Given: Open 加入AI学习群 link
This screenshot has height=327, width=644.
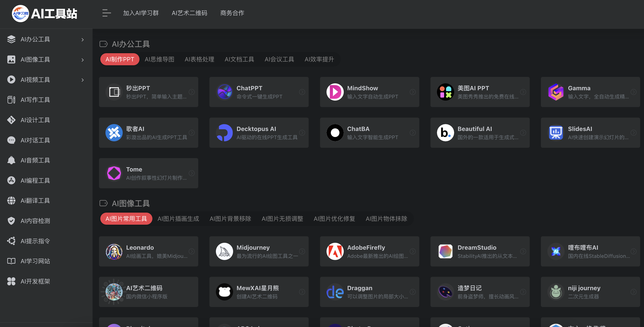Looking at the screenshot, I should tap(141, 13).
